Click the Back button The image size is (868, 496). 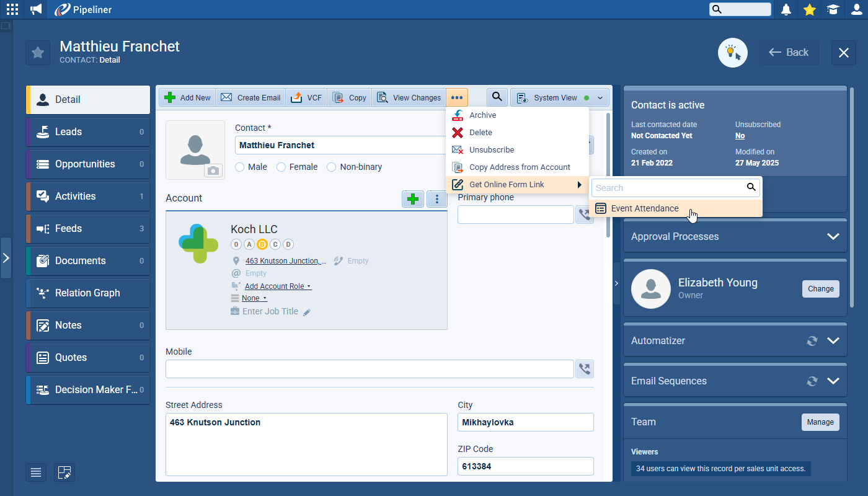789,53
